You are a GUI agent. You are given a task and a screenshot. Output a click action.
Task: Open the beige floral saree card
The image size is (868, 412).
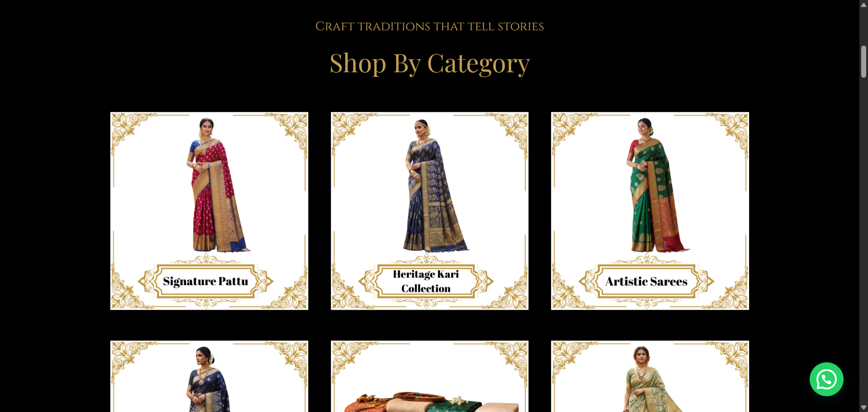tap(650, 376)
